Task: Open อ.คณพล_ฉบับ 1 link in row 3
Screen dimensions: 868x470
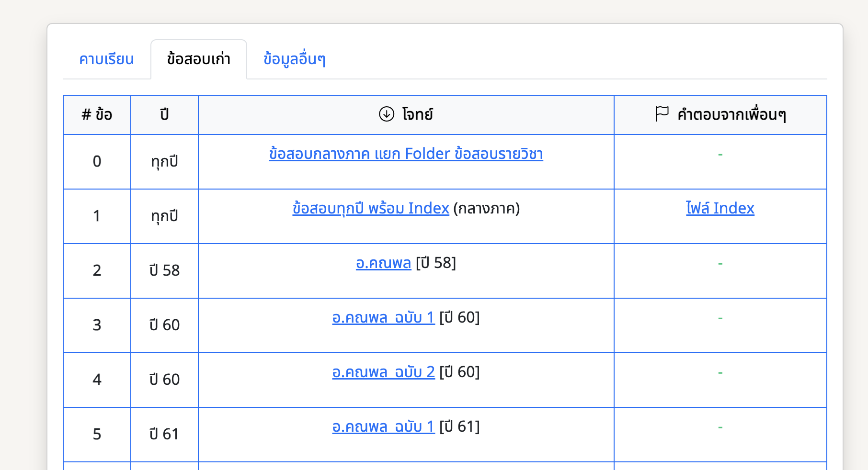Action: point(383,318)
